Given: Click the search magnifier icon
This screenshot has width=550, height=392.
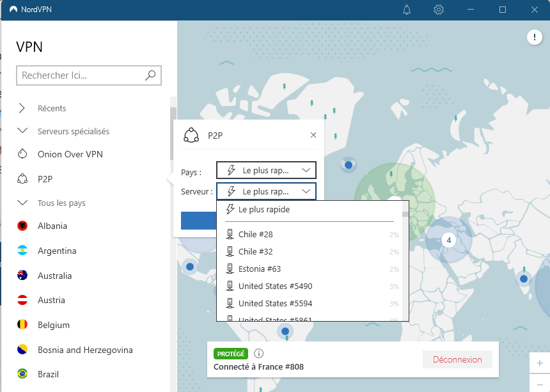Looking at the screenshot, I should pos(150,75).
